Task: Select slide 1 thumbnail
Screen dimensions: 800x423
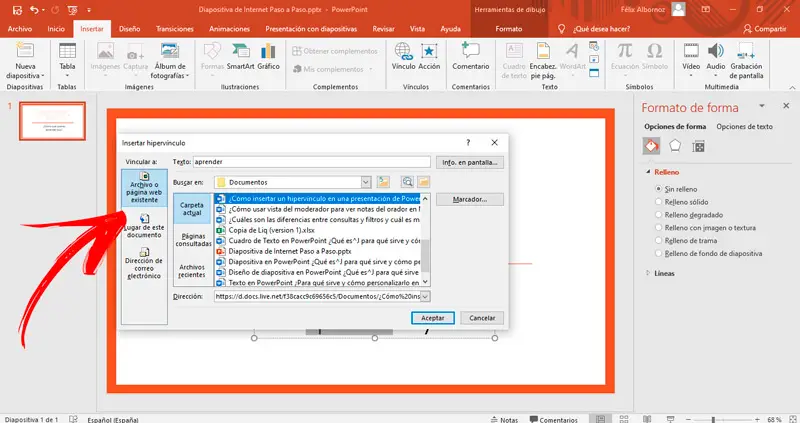Action: point(53,121)
